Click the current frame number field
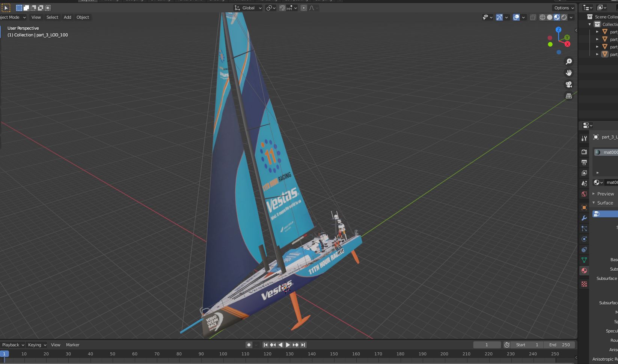 487,345
